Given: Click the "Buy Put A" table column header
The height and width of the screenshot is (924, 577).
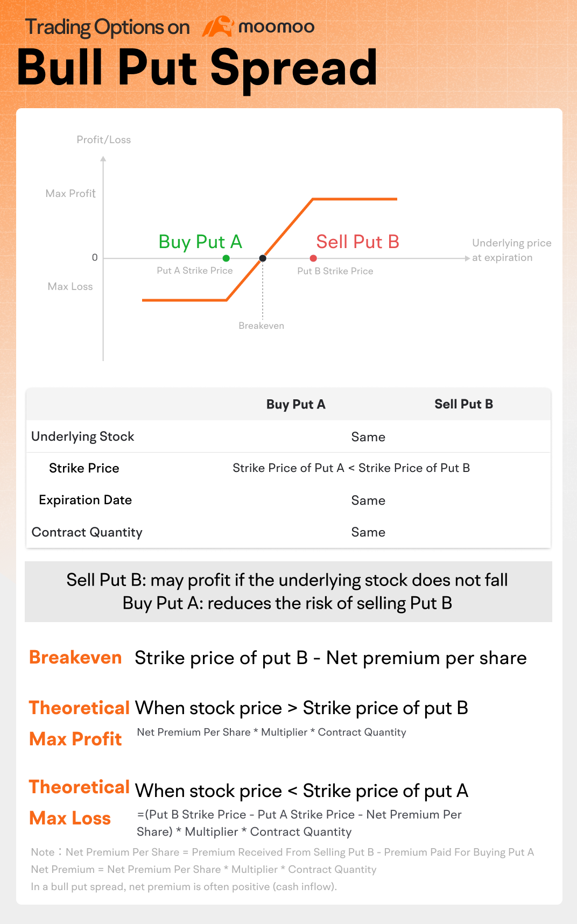Looking at the screenshot, I should [295, 405].
